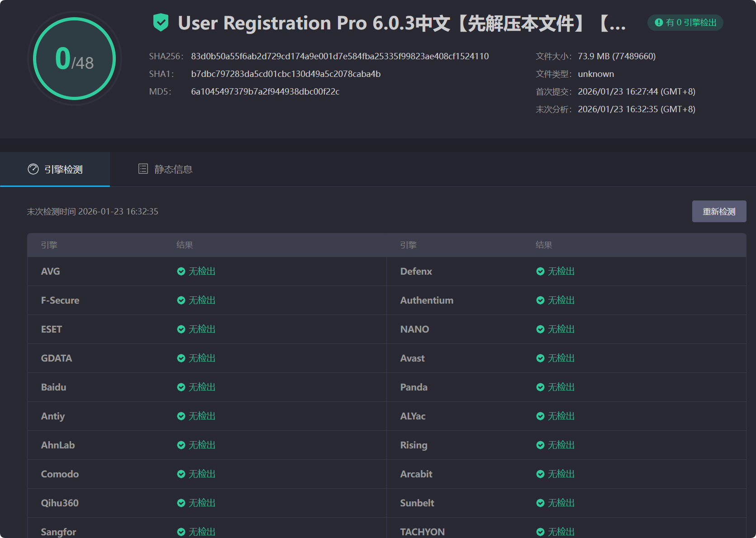Image resolution: width=756 pixels, height=538 pixels.
Task: Click the list icon on 静态信息 tab
Action: (x=143, y=169)
